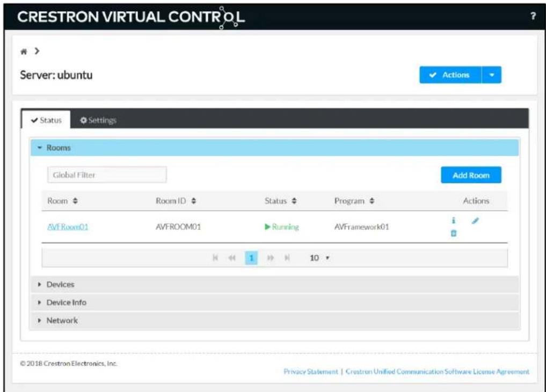Open help via the question mark icon
Image resolution: width=546 pixels, height=392 pixels.
[533, 16]
